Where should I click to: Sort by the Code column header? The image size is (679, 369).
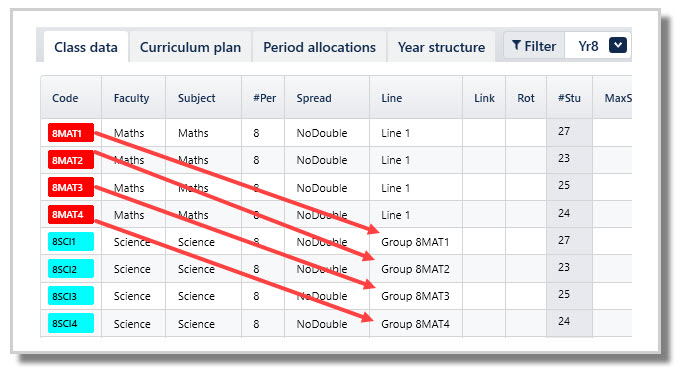click(x=65, y=98)
